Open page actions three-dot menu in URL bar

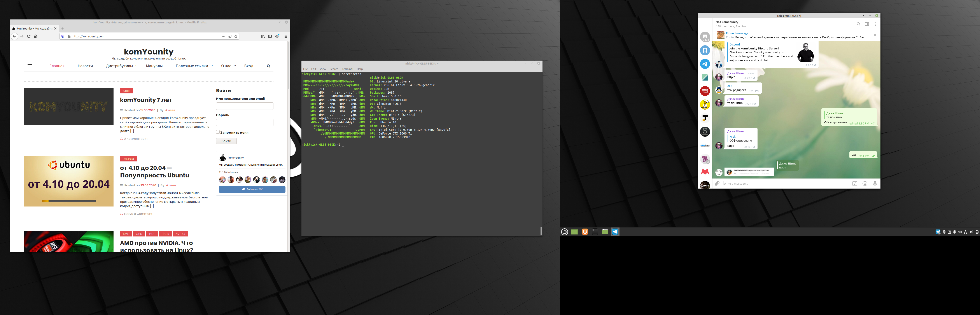click(223, 37)
